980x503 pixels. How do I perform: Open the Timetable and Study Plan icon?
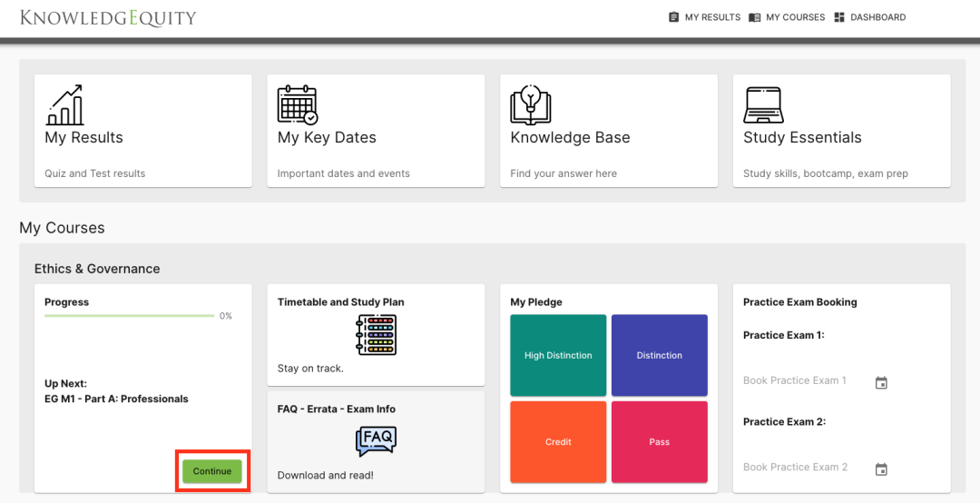tap(376, 335)
